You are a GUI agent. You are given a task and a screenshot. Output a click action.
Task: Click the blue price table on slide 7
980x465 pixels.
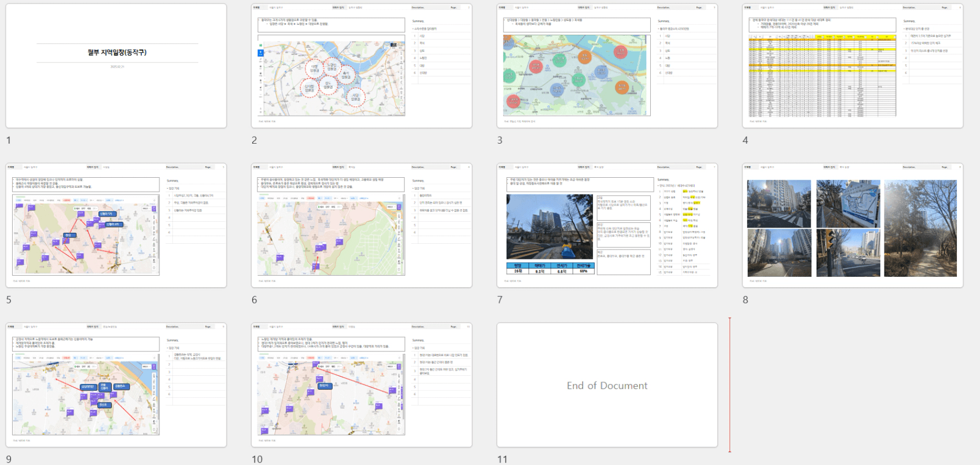(550, 268)
